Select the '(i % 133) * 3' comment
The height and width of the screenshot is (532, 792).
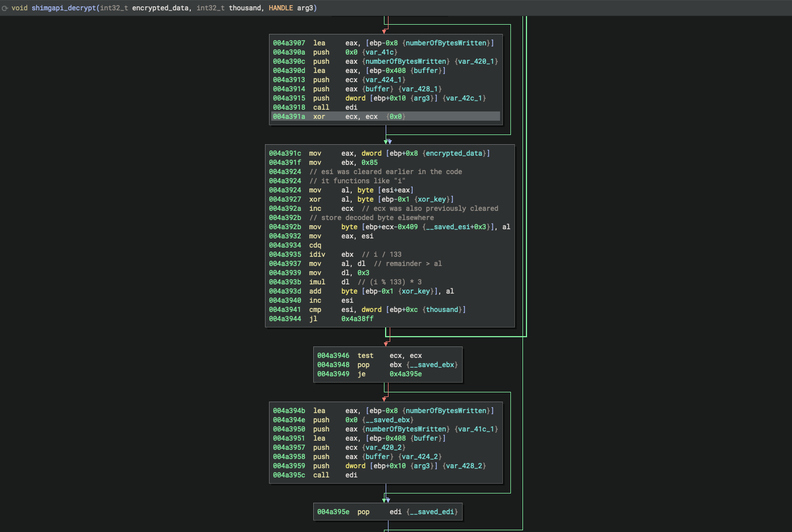tap(390, 282)
